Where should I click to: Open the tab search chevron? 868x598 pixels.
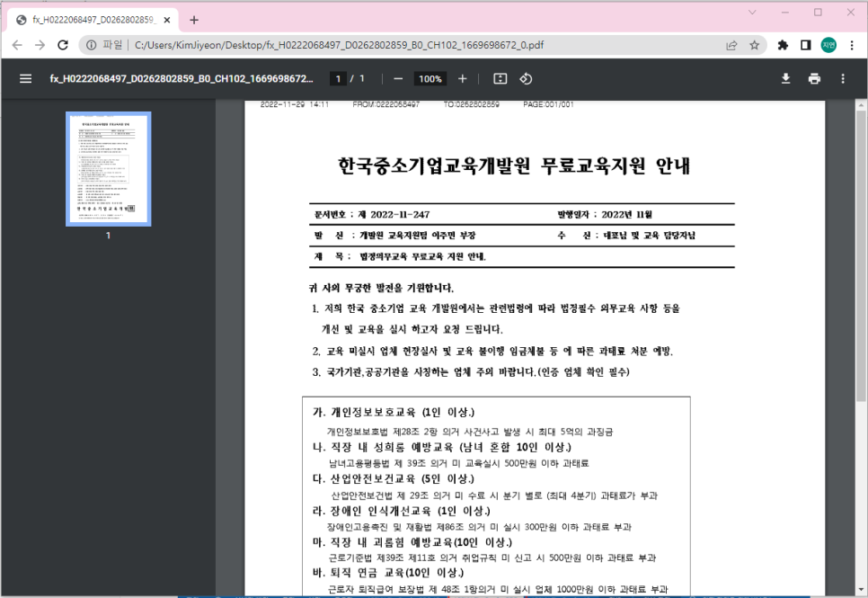[x=752, y=13]
